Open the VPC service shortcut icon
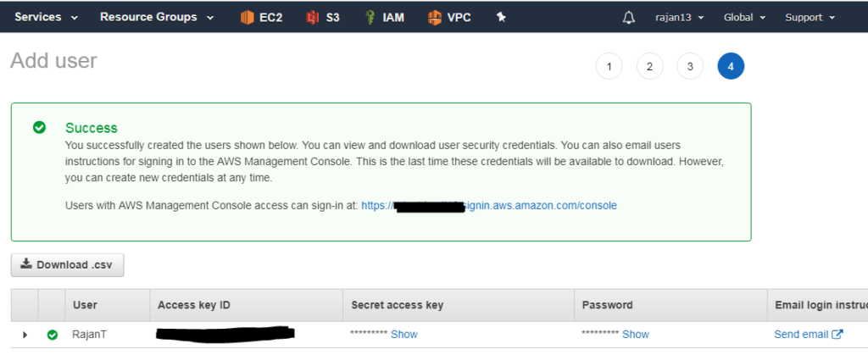The height and width of the screenshot is (355, 868). pyautogui.click(x=435, y=17)
